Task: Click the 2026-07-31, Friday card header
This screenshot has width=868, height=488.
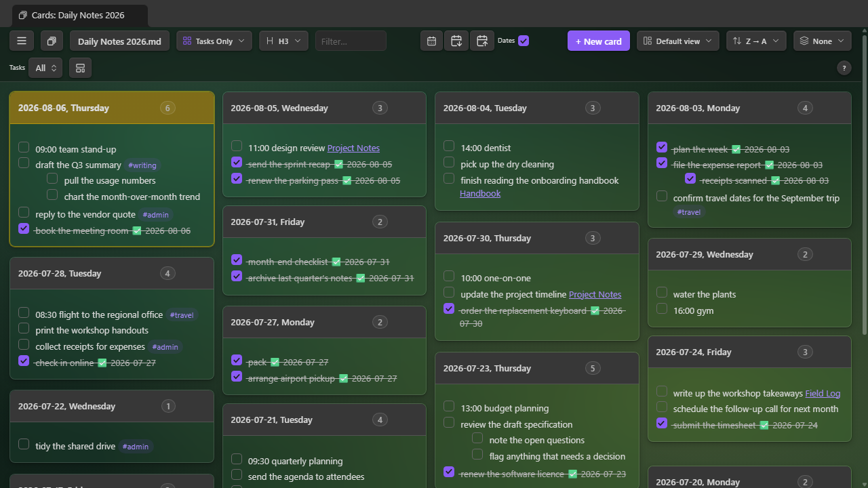Action: pyautogui.click(x=324, y=222)
